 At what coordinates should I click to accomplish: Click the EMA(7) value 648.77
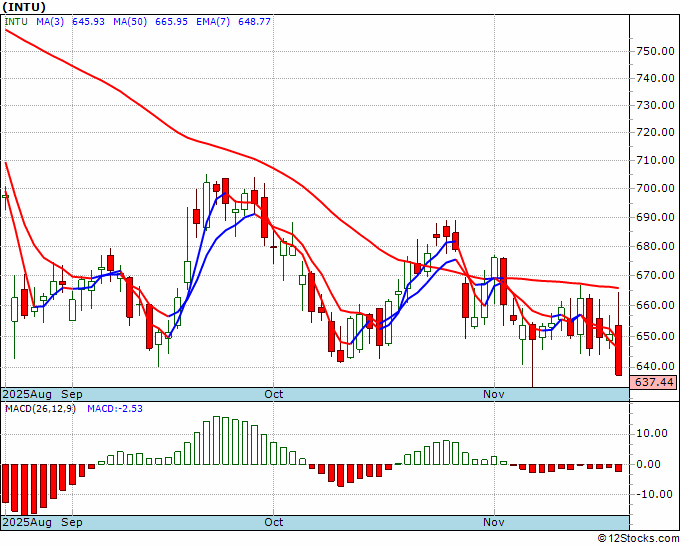click(x=254, y=22)
